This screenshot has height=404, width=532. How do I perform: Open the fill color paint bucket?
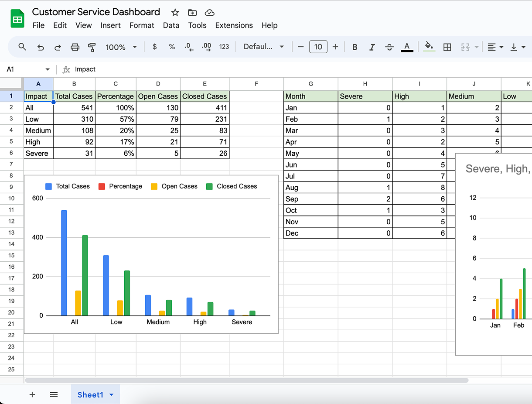pos(429,46)
